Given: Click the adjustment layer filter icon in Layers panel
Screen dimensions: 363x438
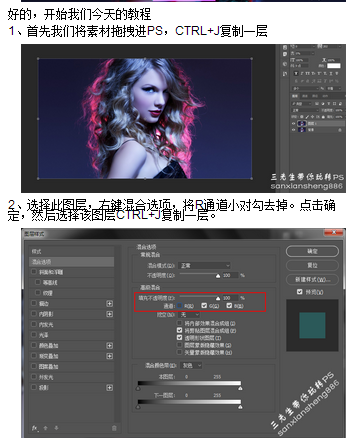Looking at the screenshot, I should 323,104.
